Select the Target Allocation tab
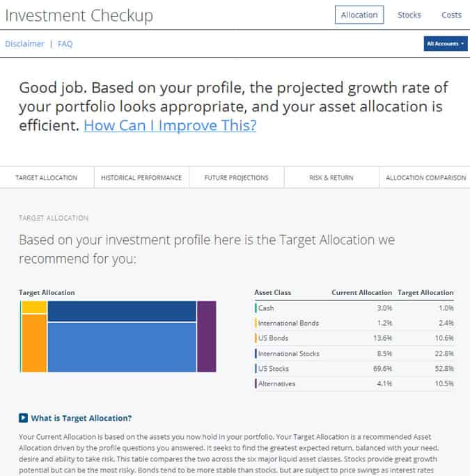Screen dimensions: 470x476 click(47, 177)
